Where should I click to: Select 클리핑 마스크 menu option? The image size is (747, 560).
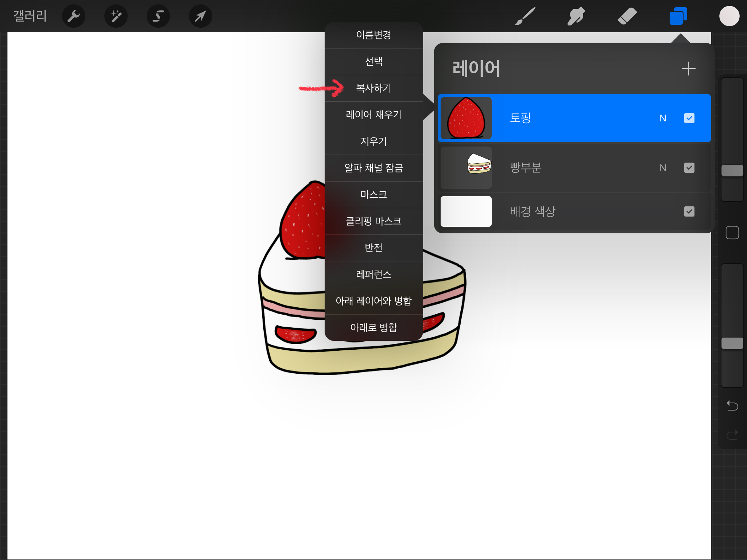coord(373,221)
